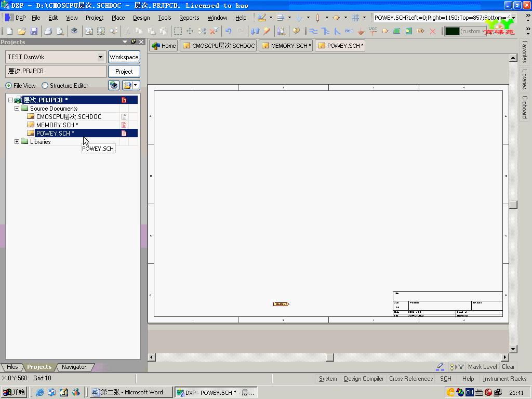
Task: Click the dark green color swatch
Action: [x=452, y=31]
